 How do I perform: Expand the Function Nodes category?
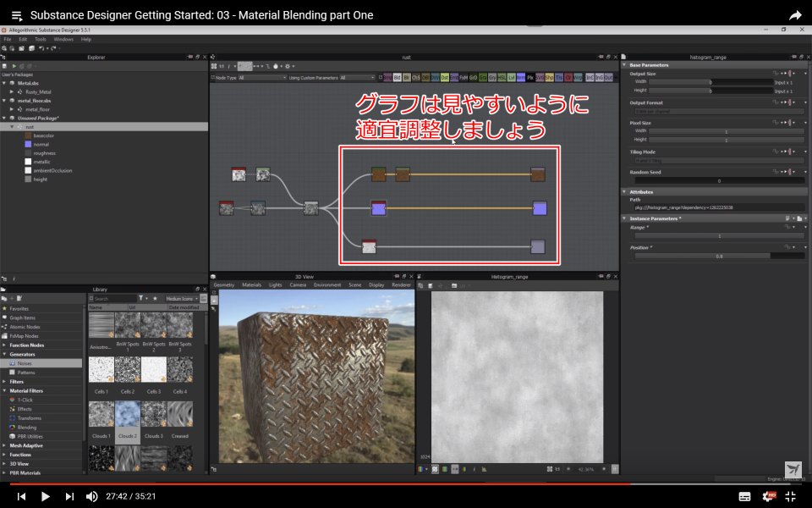pos(4,345)
